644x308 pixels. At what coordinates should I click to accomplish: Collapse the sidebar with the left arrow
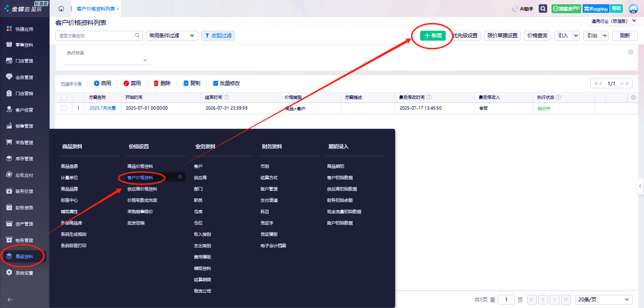[x=10, y=299]
